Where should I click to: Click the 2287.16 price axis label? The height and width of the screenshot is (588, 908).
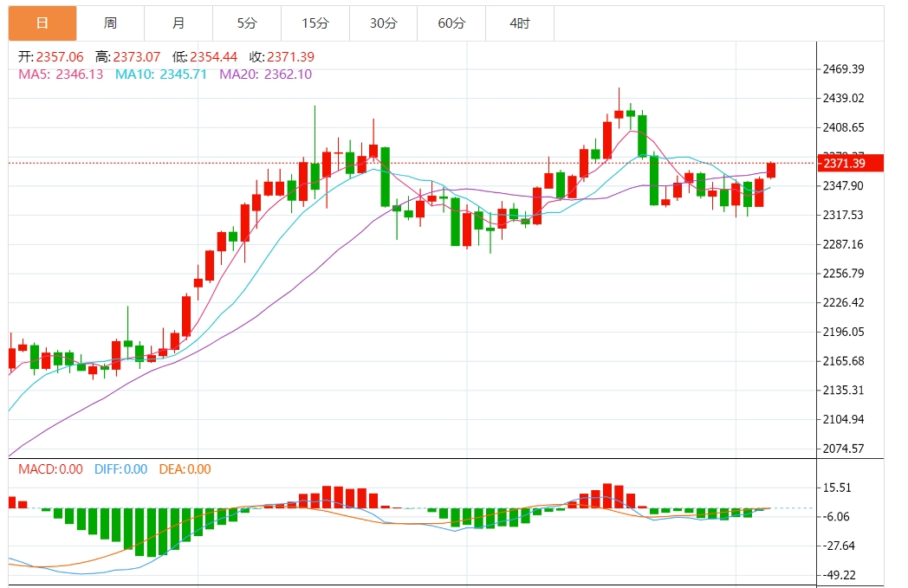tap(843, 244)
